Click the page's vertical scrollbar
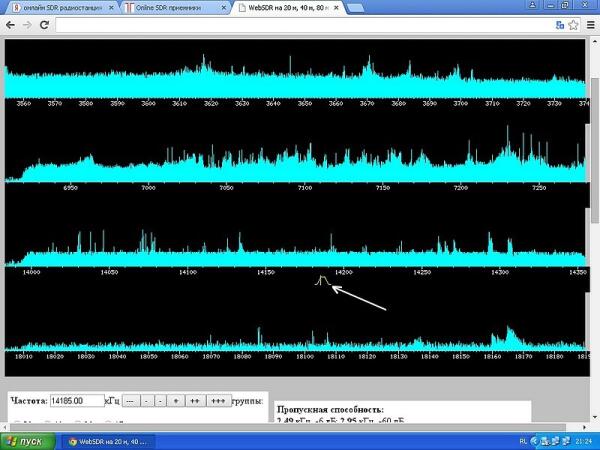This screenshot has width=600, height=450. pyautogui.click(x=591, y=200)
